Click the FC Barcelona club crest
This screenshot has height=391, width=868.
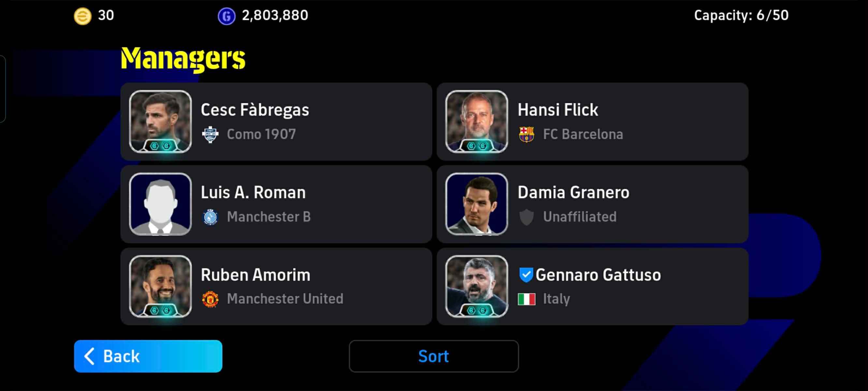[x=526, y=134]
